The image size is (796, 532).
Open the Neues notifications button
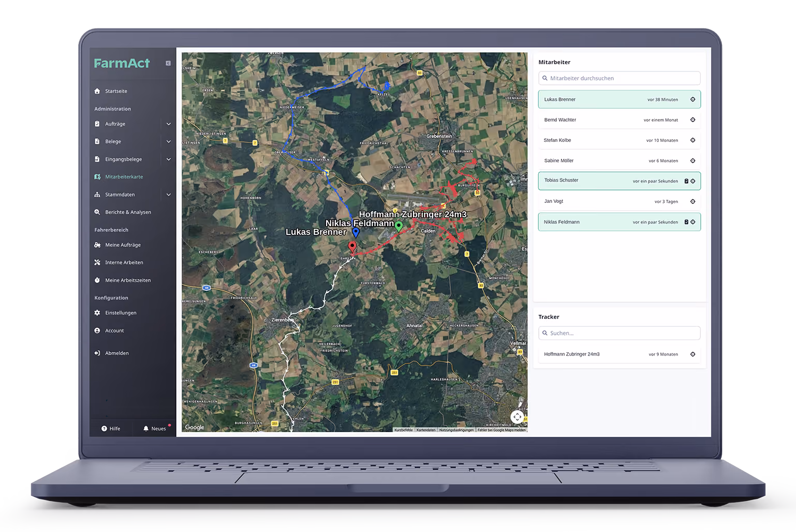tap(155, 429)
